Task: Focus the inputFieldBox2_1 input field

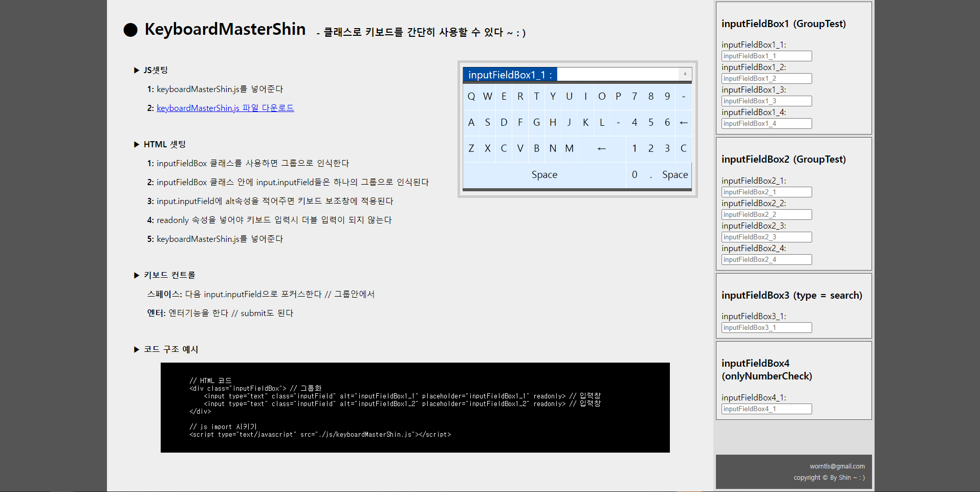Action: [767, 192]
